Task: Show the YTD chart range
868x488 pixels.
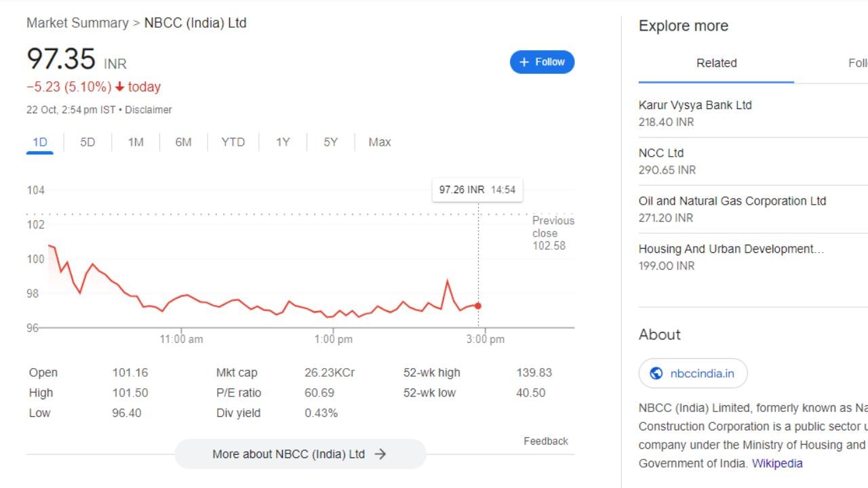Action: point(233,142)
